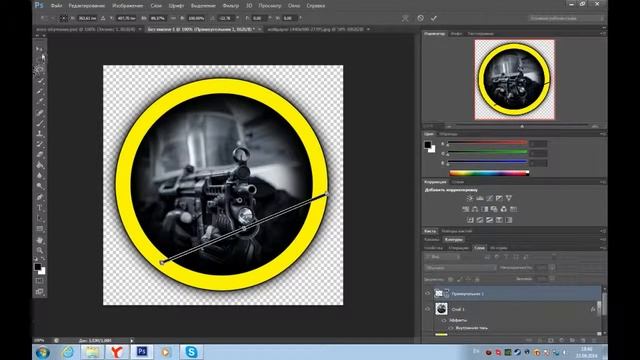Click the reference point location grid

tap(64, 18)
